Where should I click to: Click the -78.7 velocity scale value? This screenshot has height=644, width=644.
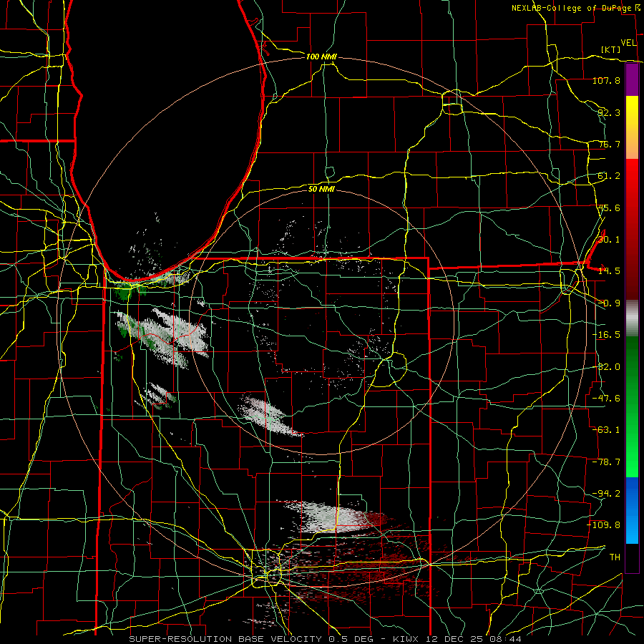606,462
